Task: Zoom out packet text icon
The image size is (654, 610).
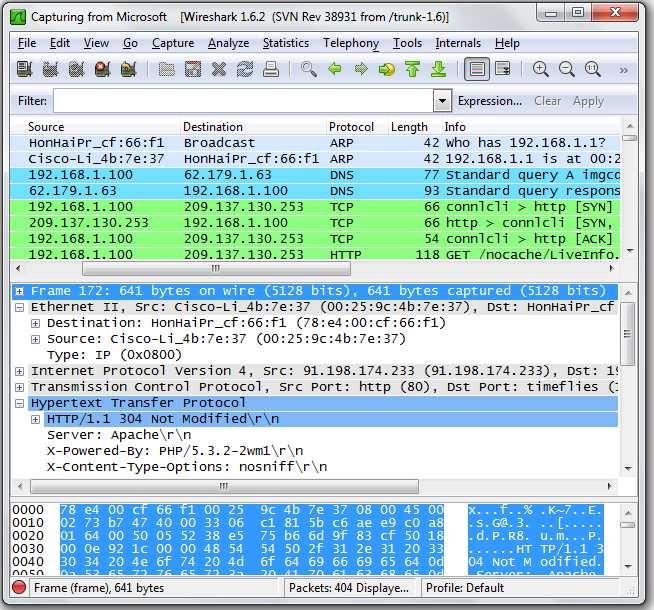Action: [x=566, y=69]
